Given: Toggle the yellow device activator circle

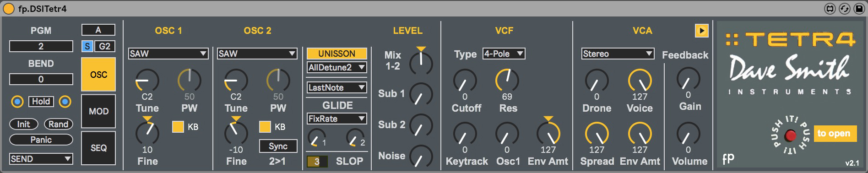Looking at the screenshot, I should [9, 9].
